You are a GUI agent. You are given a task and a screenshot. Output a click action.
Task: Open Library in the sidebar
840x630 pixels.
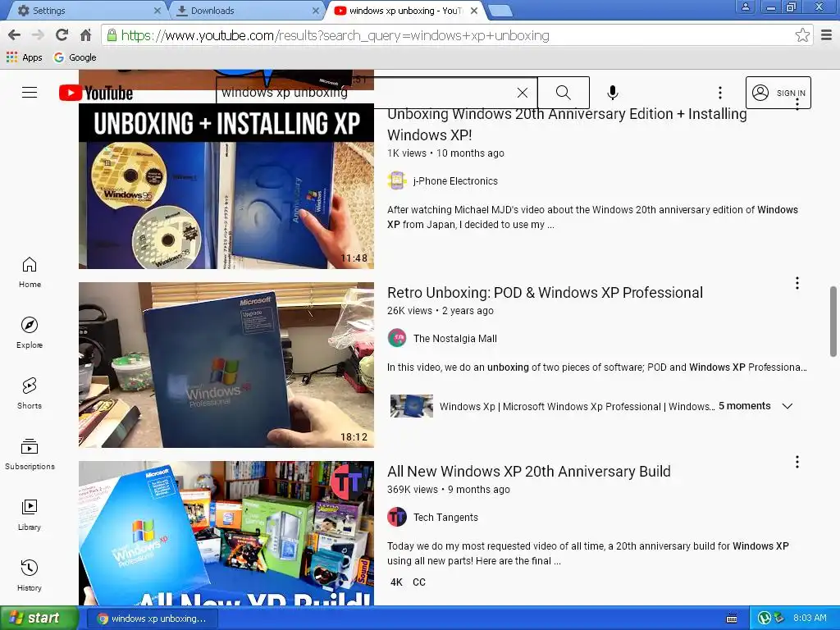(x=30, y=515)
